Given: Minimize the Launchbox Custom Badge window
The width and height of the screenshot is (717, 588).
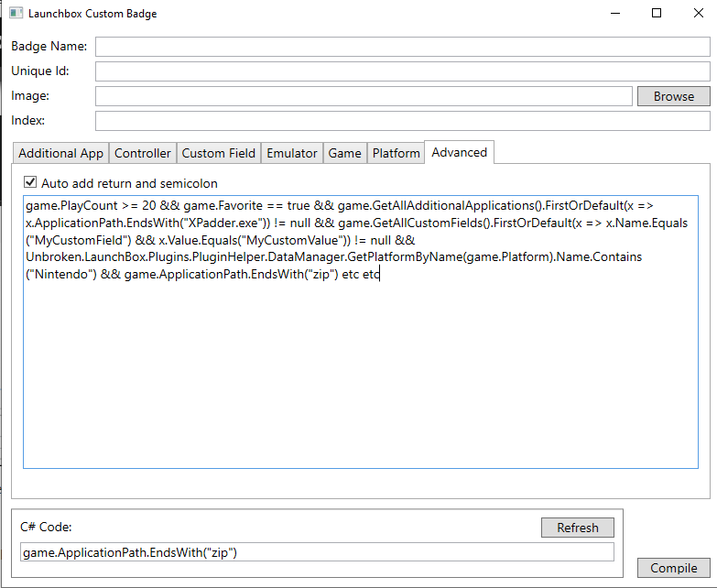Looking at the screenshot, I should point(614,14).
